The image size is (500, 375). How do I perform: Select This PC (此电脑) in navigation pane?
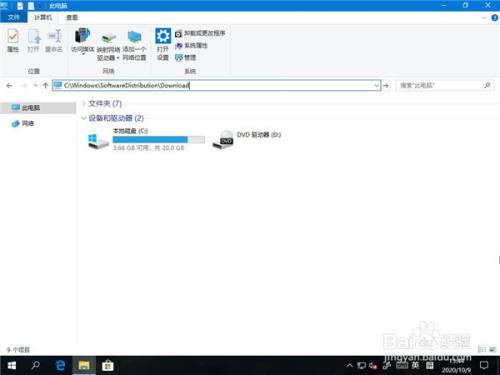click(x=38, y=108)
